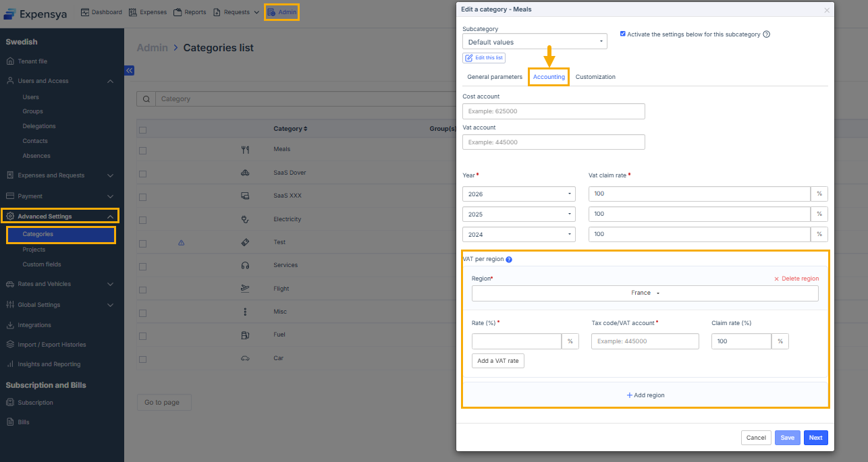Uncheck Activate the settings below for this subcategory
Viewport: 868px width, 462px height.
[x=623, y=34]
